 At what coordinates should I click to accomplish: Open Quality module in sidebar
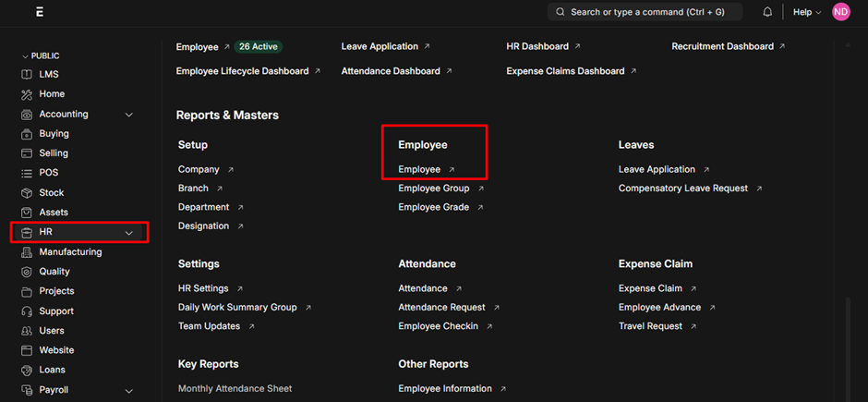coord(54,272)
